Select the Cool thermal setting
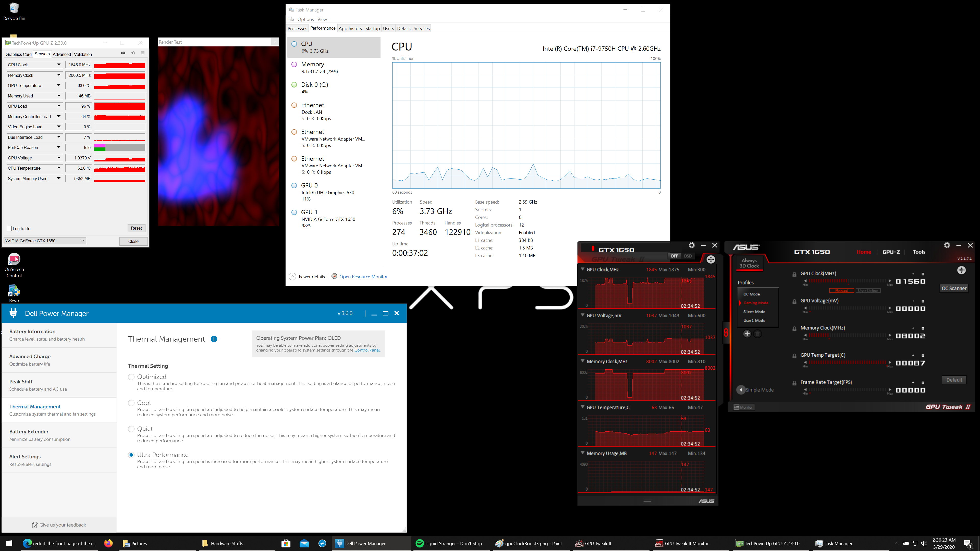This screenshot has width=980, height=551. pos(131,403)
